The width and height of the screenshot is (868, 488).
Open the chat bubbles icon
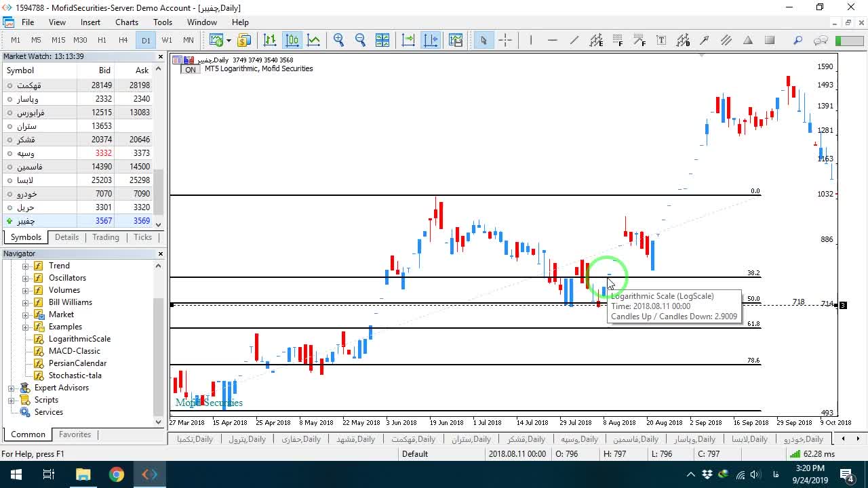[x=821, y=40]
